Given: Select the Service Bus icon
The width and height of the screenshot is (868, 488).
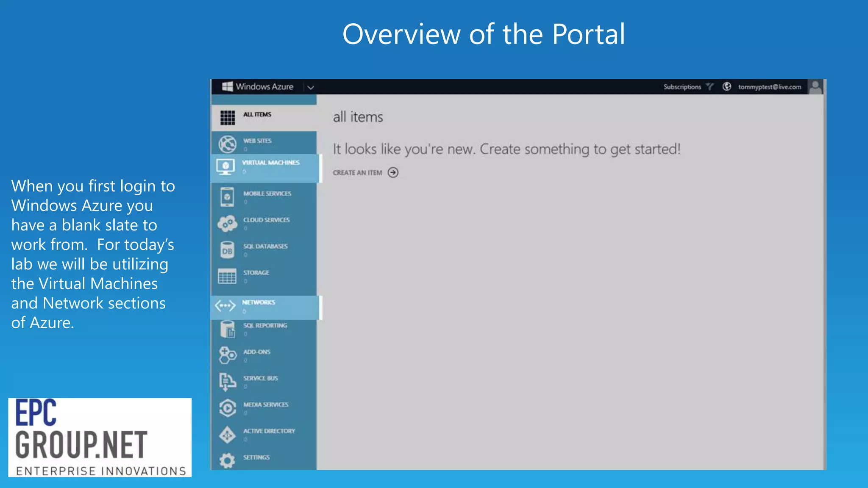Looking at the screenshot, I should click(228, 382).
